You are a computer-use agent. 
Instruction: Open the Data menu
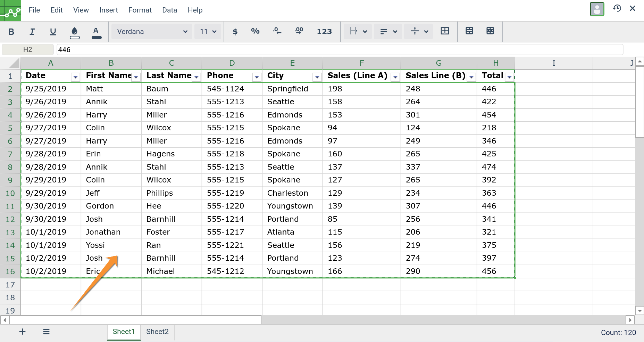(169, 10)
